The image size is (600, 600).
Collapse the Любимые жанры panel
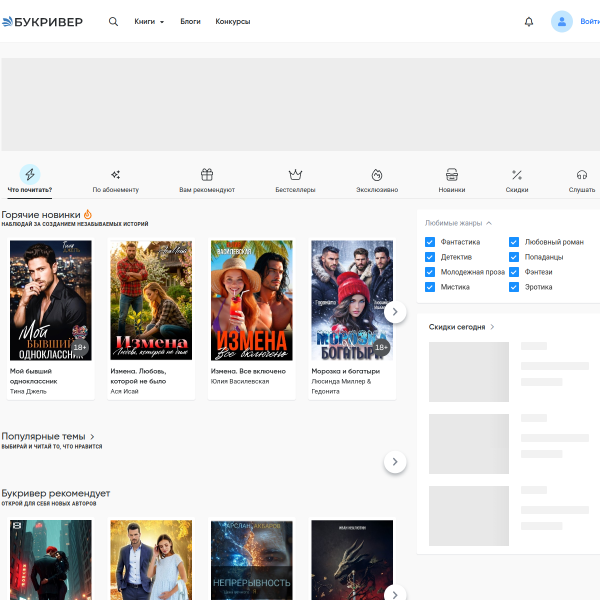(x=458, y=223)
